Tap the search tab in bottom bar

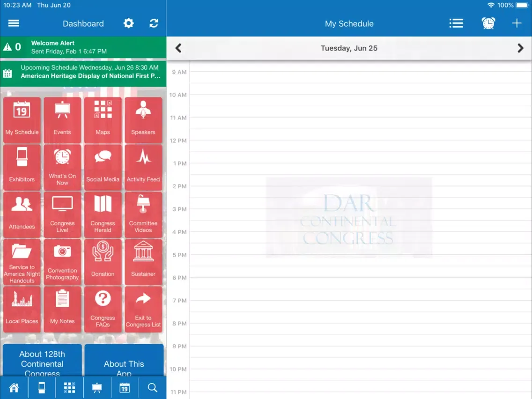[x=152, y=387]
